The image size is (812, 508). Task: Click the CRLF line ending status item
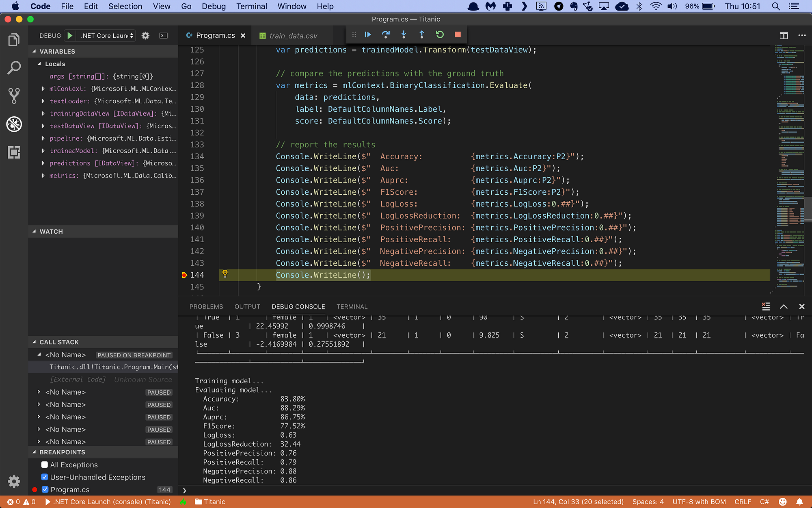[x=743, y=501]
